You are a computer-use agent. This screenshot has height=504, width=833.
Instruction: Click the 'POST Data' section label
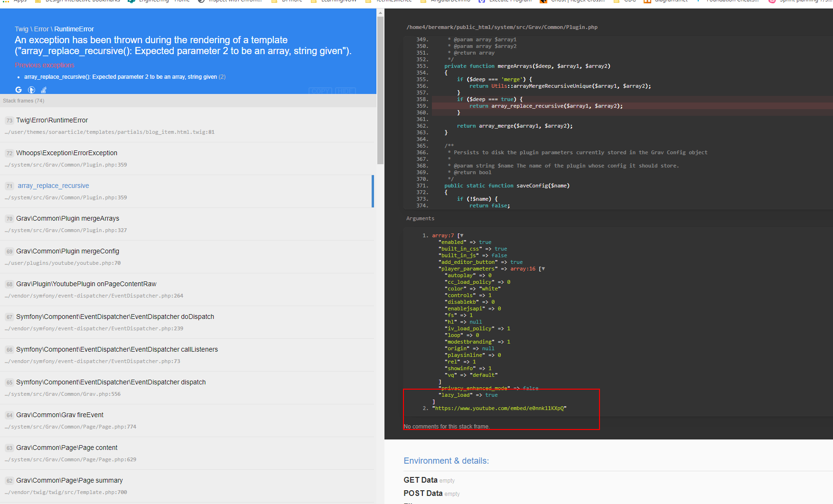click(x=423, y=493)
